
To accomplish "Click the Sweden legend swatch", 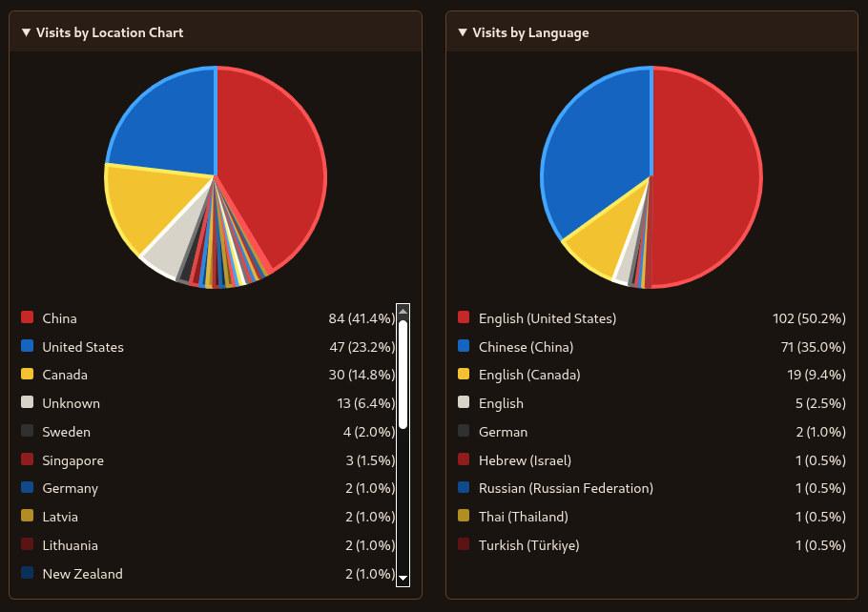I will point(27,431).
